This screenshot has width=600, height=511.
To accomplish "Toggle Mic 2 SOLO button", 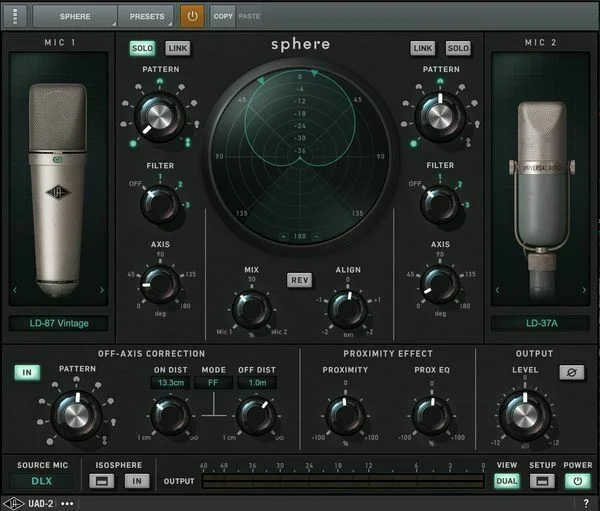I will tap(458, 48).
